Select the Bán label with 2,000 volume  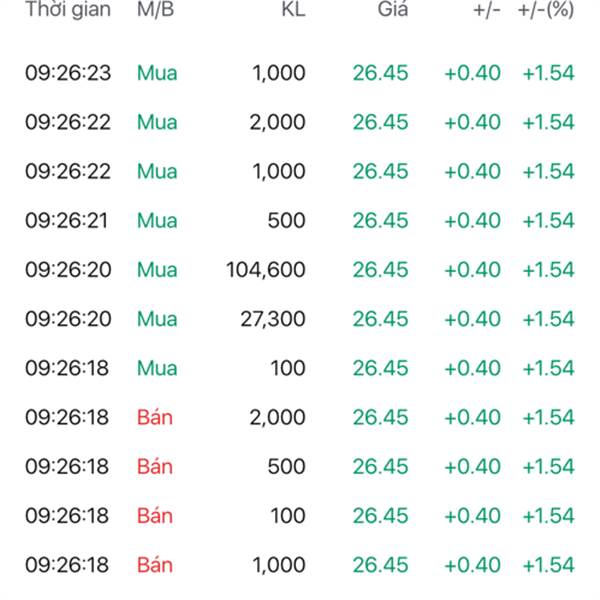155,417
